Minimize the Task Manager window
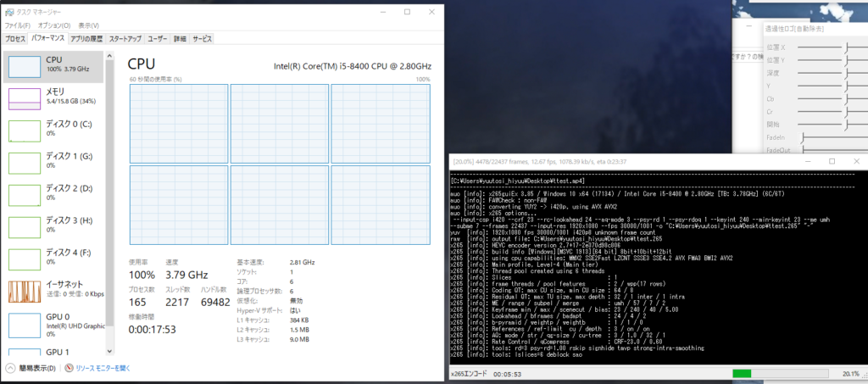868x384 pixels. point(382,12)
